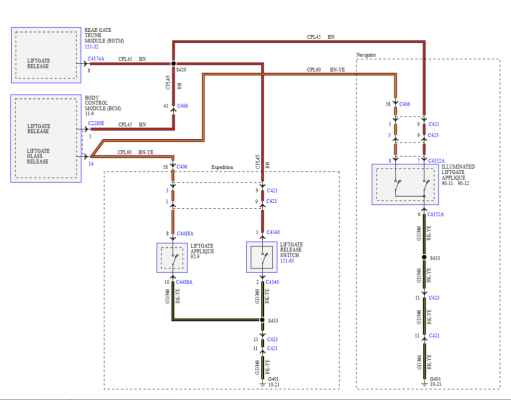511x400 pixels.
Task: Click the S433 splice dot in Expedition section
Action: point(262,320)
